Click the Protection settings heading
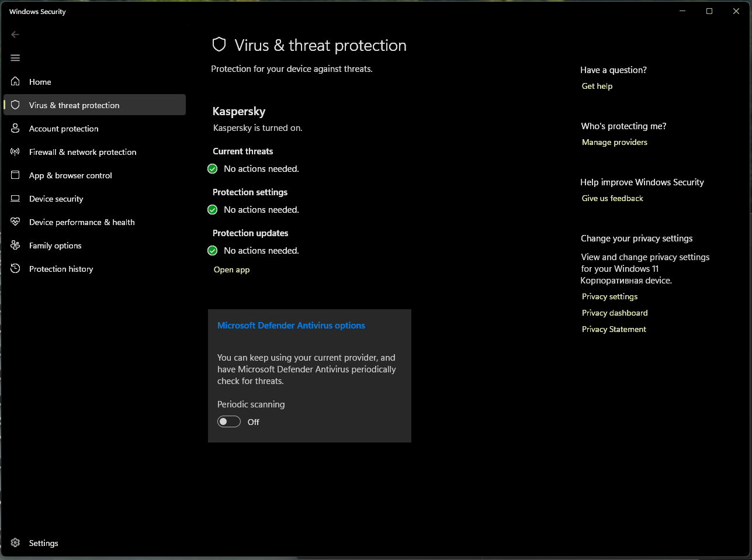This screenshot has height=560, width=752. [x=250, y=192]
